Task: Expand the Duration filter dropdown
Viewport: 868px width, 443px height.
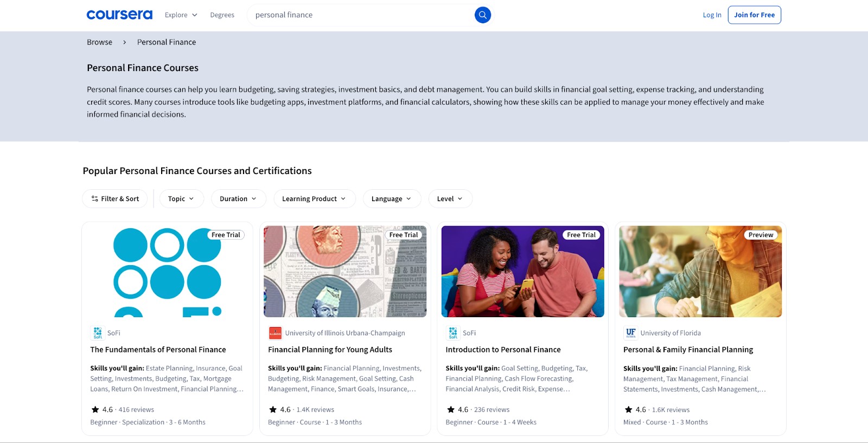Action: click(x=238, y=198)
